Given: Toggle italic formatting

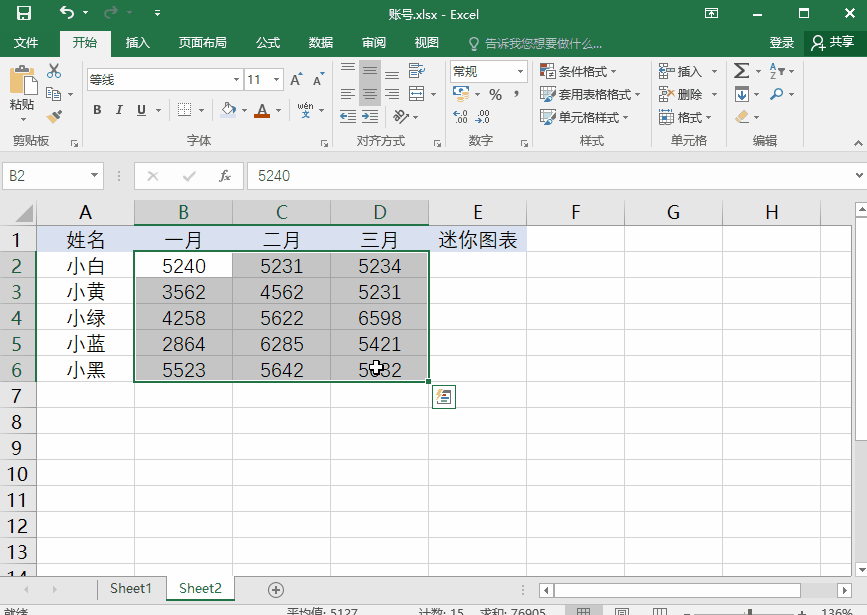Looking at the screenshot, I should tap(119, 110).
